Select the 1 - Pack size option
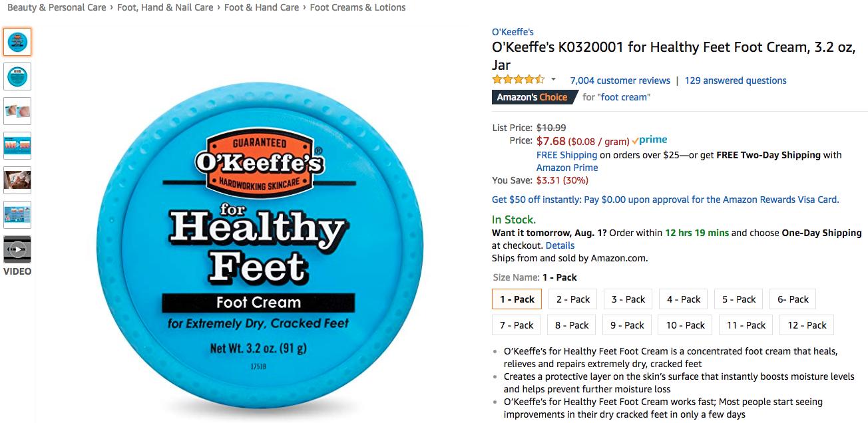 517,299
